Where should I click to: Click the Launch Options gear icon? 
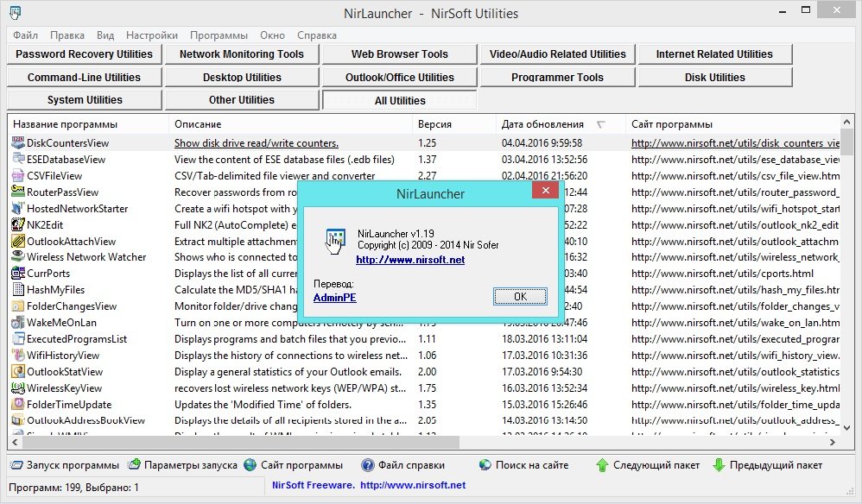pos(135,465)
